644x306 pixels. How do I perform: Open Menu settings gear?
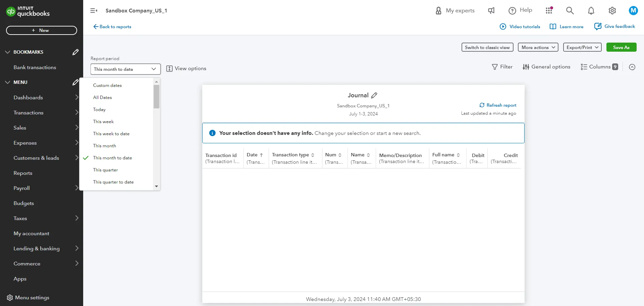[10, 298]
